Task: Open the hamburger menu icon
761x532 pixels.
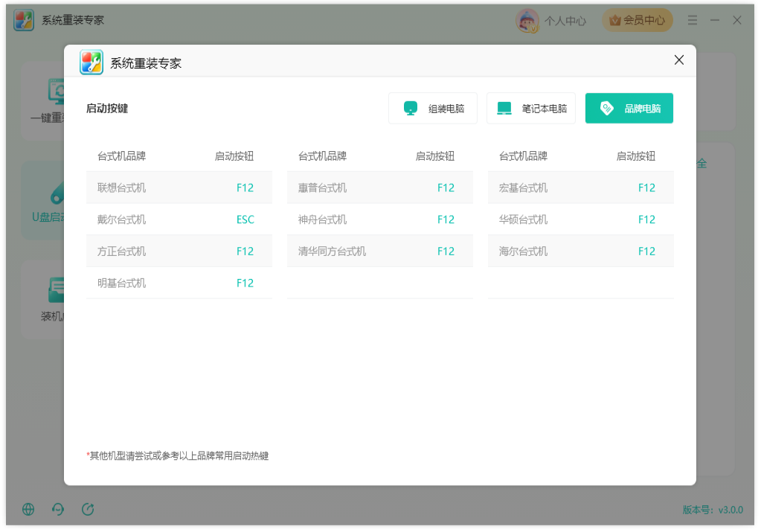Action: [693, 20]
